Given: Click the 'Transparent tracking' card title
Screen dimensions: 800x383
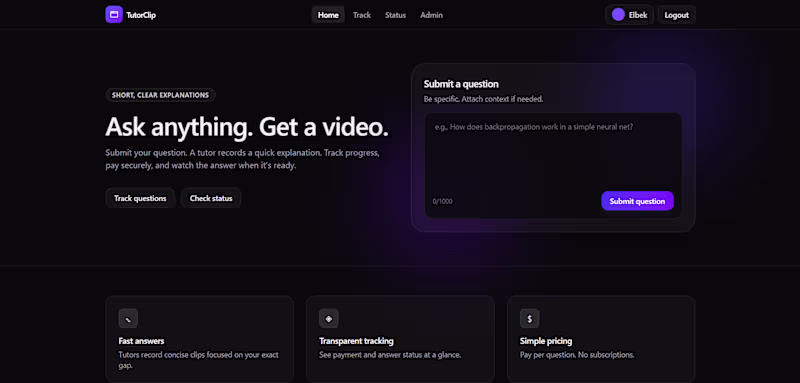Looking at the screenshot, I should [x=356, y=341].
